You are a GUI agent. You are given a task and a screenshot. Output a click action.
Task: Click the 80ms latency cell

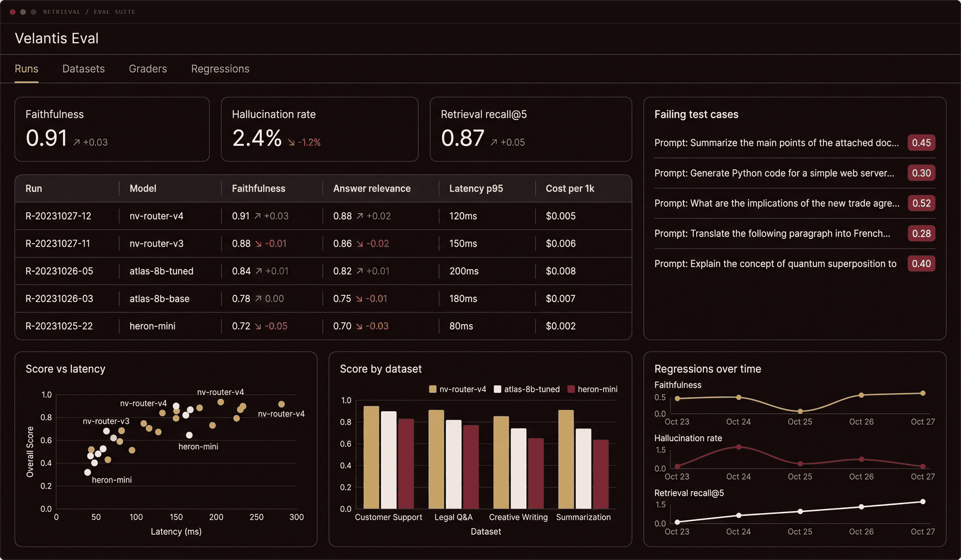tap(461, 327)
